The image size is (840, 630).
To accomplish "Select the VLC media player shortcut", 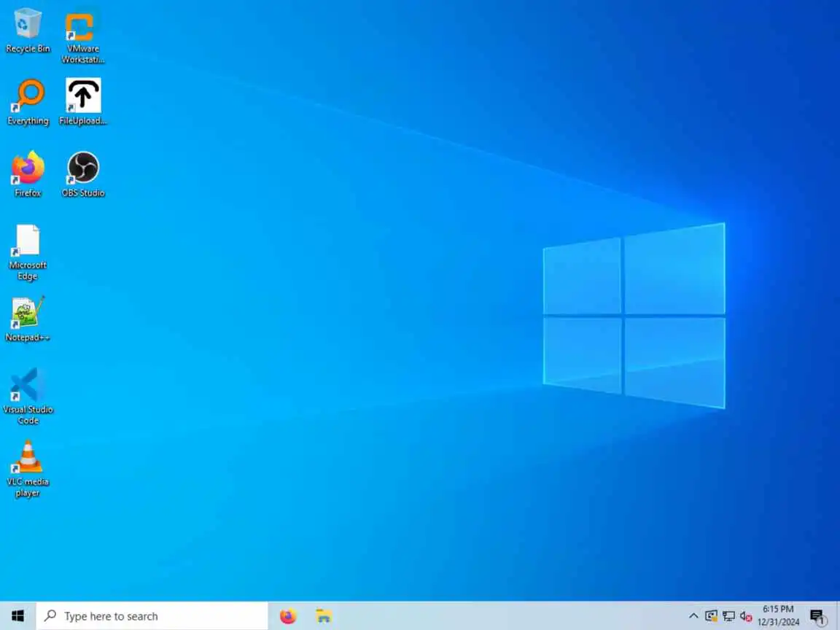I will pyautogui.click(x=28, y=469).
